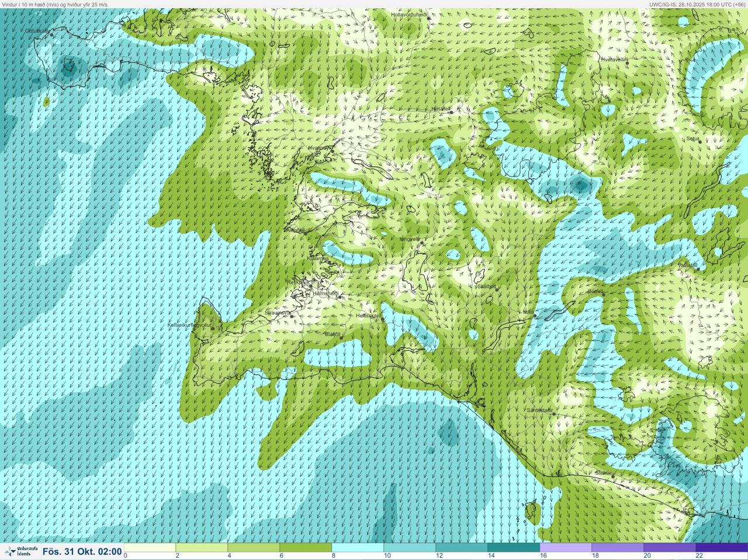Click the Hveravellir station label
This screenshot has height=560, width=748.
[x=614, y=60]
